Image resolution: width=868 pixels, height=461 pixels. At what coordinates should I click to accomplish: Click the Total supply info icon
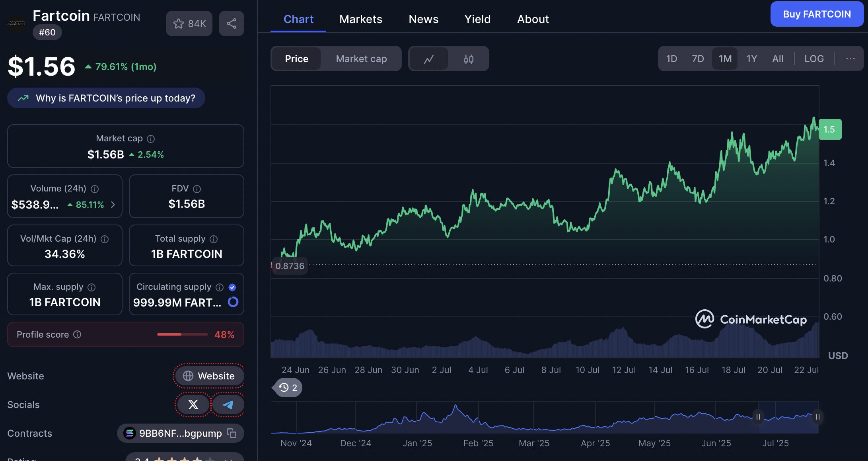pyautogui.click(x=214, y=239)
